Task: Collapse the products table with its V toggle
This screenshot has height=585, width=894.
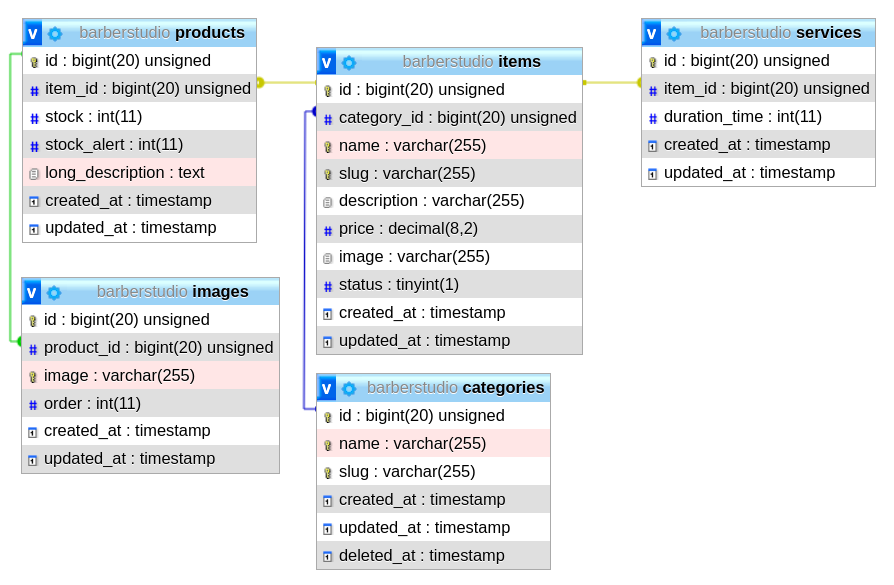Action: [33, 33]
